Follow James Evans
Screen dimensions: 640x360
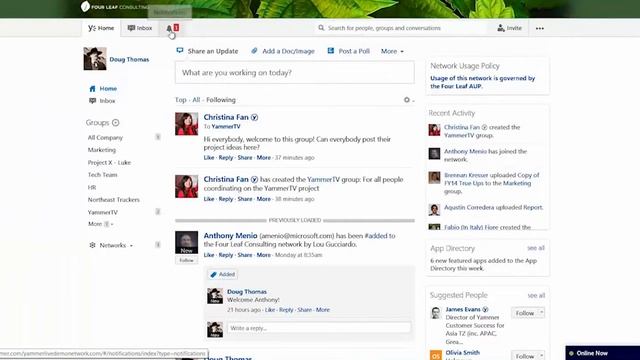click(524, 313)
